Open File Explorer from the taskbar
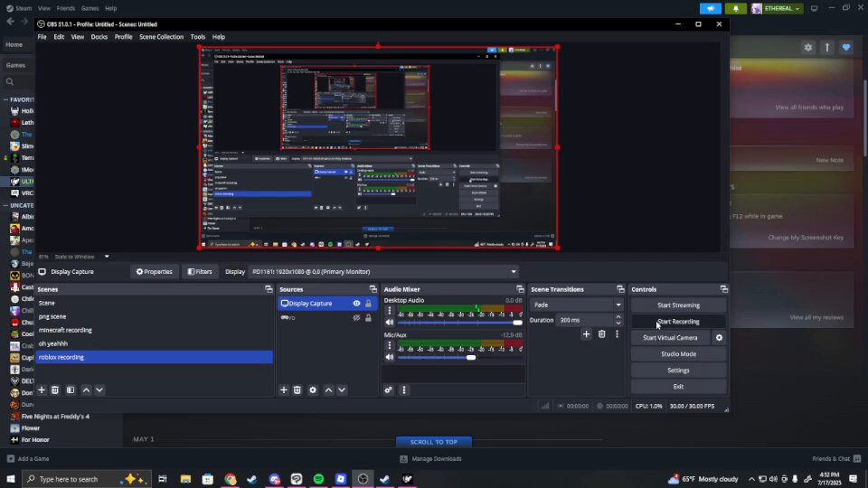The image size is (868, 488). [185, 479]
